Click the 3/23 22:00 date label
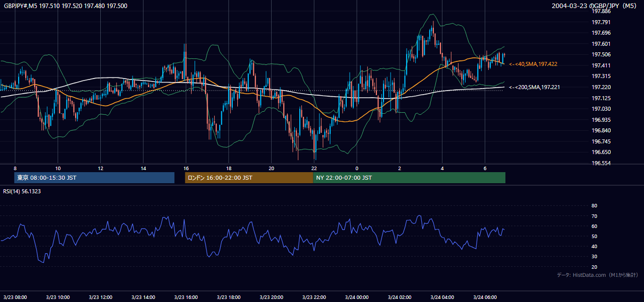The image size is (644, 302). pyautogui.click(x=314, y=297)
